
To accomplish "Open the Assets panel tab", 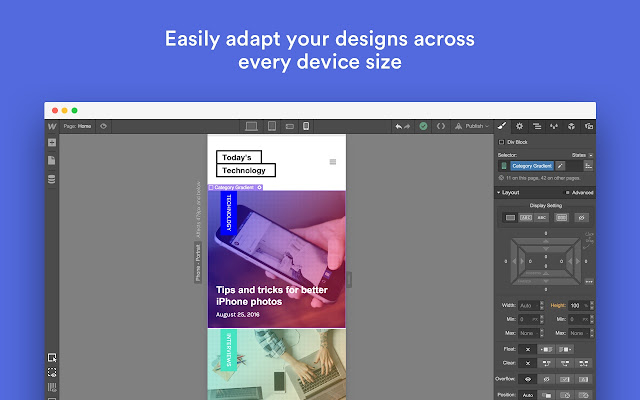I will 589,126.
